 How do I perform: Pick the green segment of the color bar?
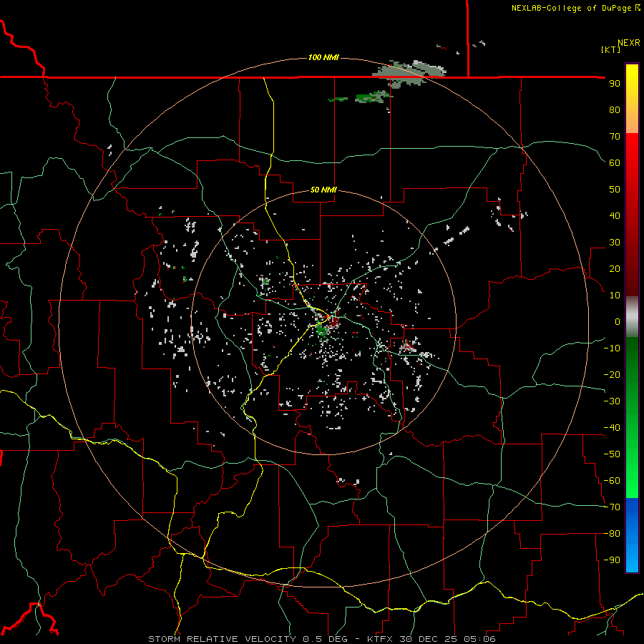click(x=632, y=418)
